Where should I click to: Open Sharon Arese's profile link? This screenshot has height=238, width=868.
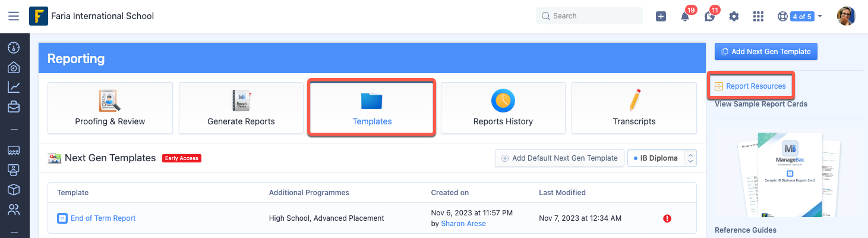(463, 224)
